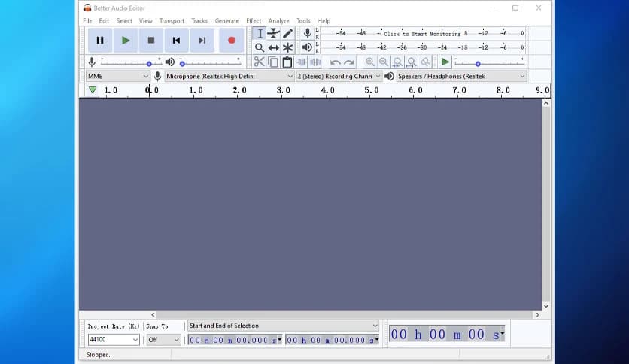Image resolution: width=629 pixels, height=364 pixels.
Task: Click the Stop button
Action: (150, 40)
